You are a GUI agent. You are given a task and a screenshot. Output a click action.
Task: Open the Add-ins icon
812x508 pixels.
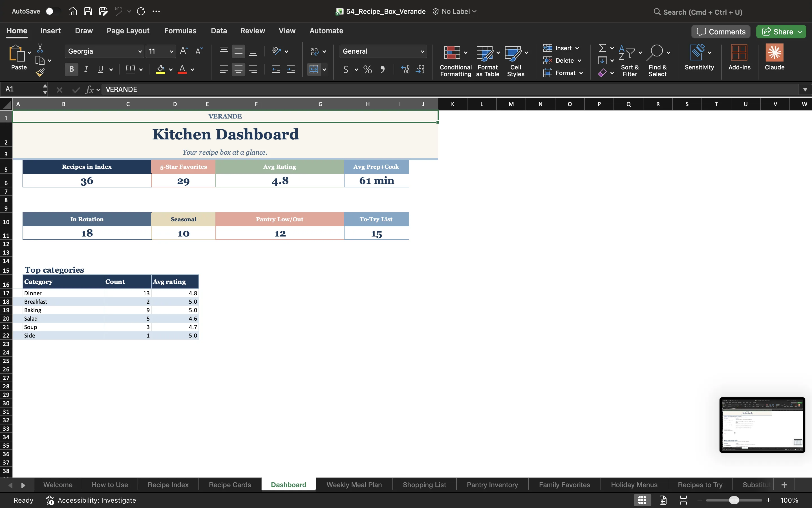coord(739,57)
